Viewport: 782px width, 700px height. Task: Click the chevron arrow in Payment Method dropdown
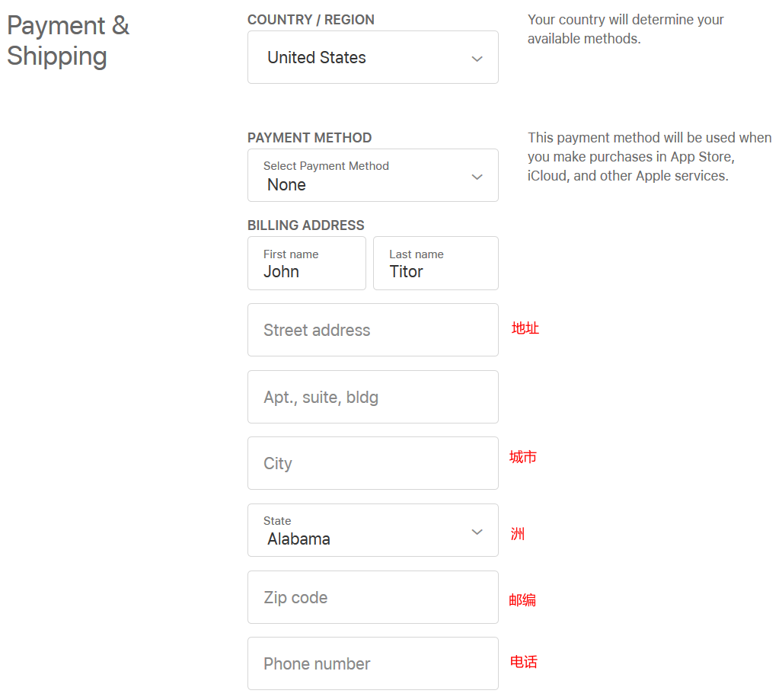[x=477, y=177]
